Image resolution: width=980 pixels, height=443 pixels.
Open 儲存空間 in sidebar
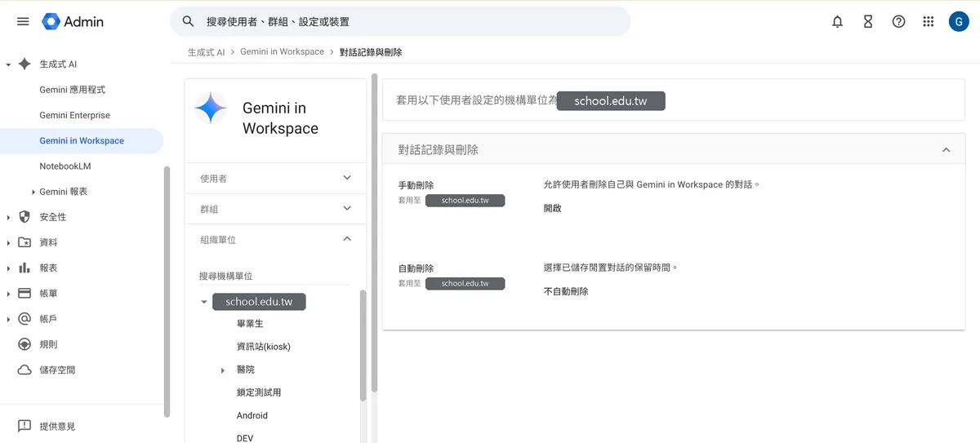coord(57,370)
